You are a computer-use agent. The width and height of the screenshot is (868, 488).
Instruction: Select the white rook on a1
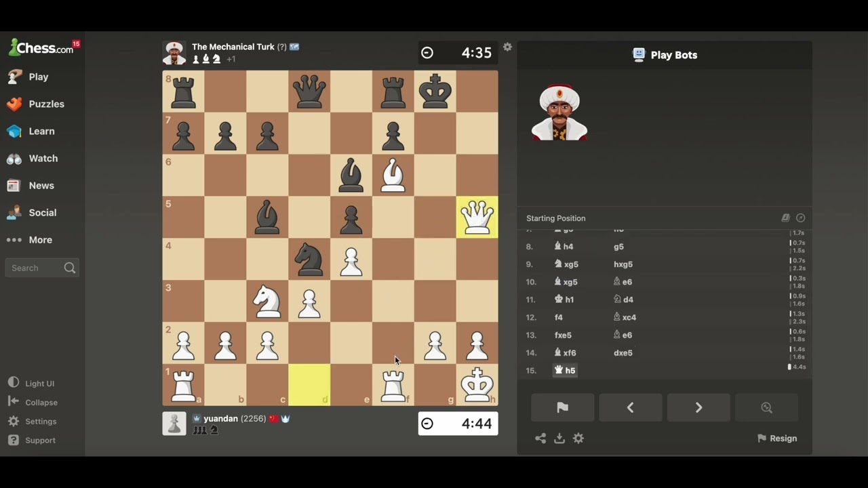click(x=183, y=386)
